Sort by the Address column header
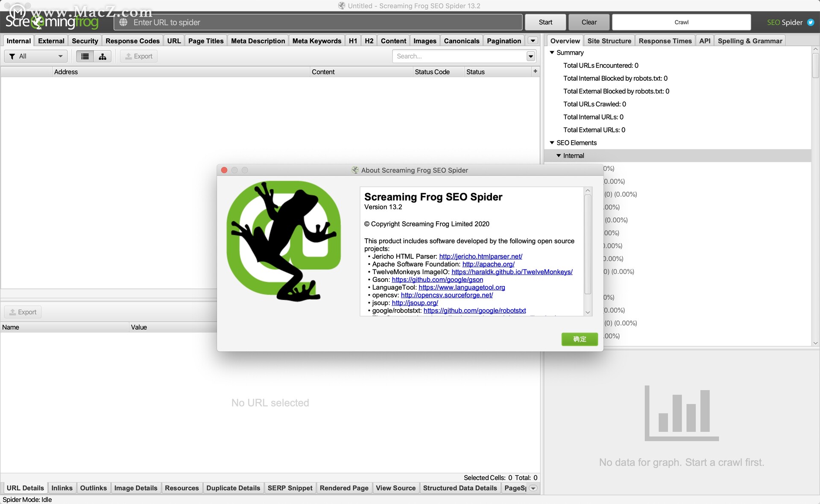 (x=181, y=72)
